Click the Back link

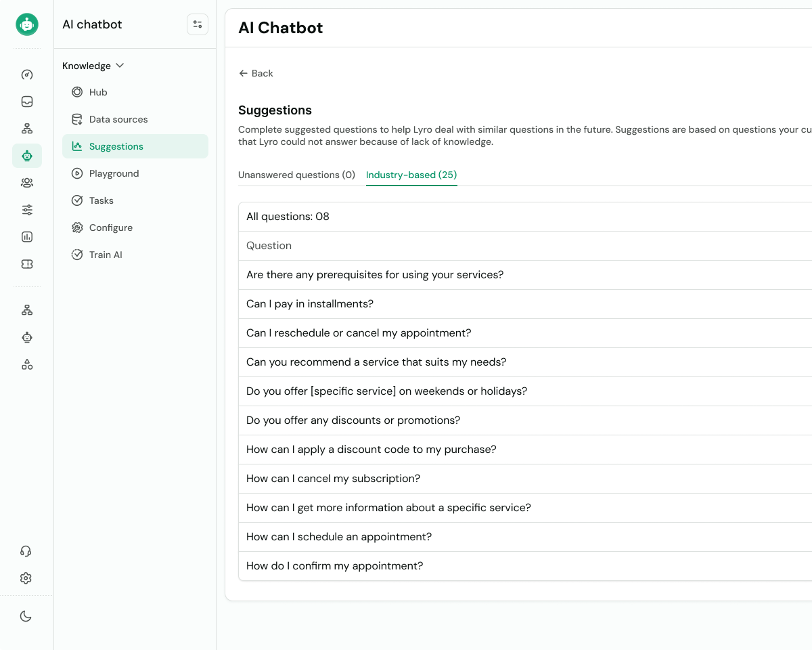point(256,73)
